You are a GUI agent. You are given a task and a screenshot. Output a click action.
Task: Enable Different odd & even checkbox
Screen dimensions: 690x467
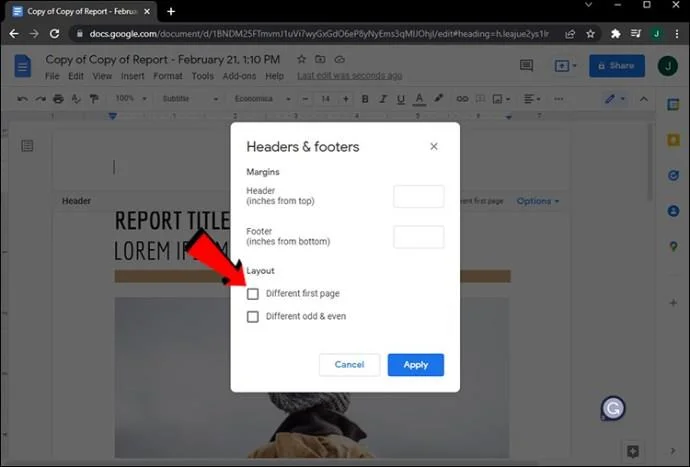click(253, 316)
